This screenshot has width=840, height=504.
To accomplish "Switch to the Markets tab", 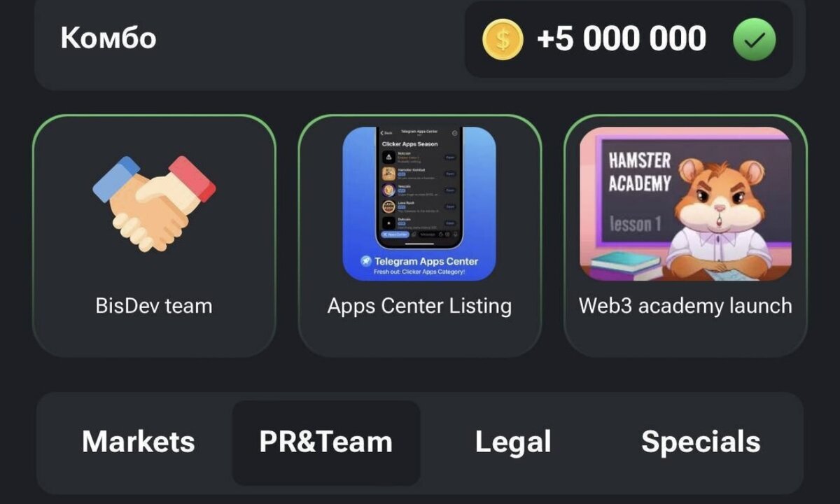I will pos(139,442).
